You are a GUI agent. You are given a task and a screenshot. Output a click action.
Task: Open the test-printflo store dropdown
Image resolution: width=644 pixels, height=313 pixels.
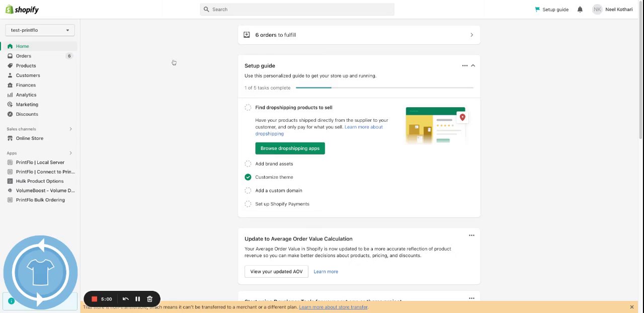40,30
